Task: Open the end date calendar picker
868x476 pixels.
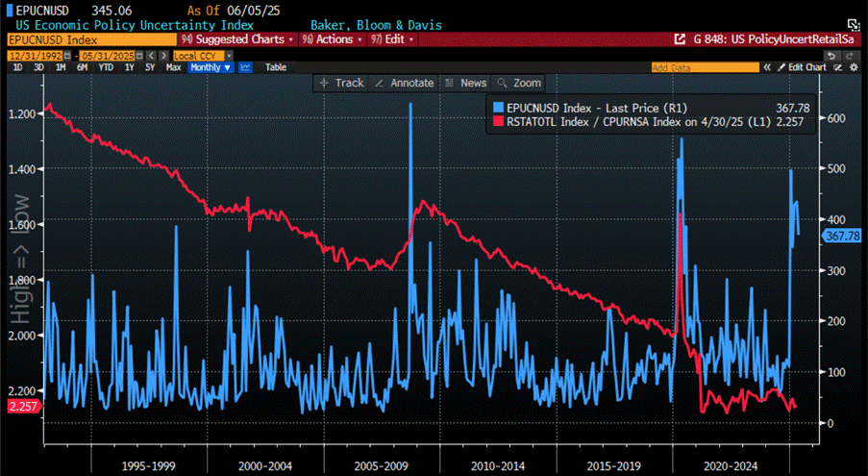Action: pos(139,56)
